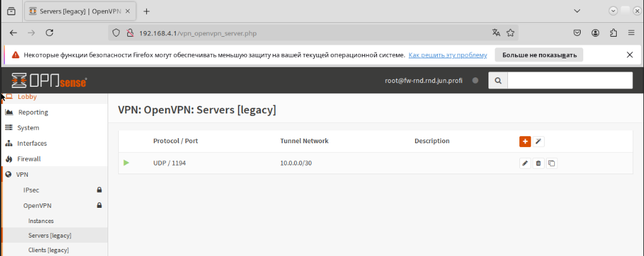Open Clients [legacy] in the sidebar
Viewport: 644px width, 256px height.
pos(49,250)
